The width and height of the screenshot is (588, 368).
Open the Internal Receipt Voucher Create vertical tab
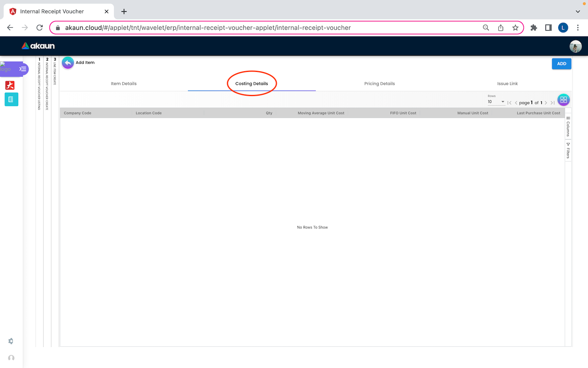click(47, 84)
